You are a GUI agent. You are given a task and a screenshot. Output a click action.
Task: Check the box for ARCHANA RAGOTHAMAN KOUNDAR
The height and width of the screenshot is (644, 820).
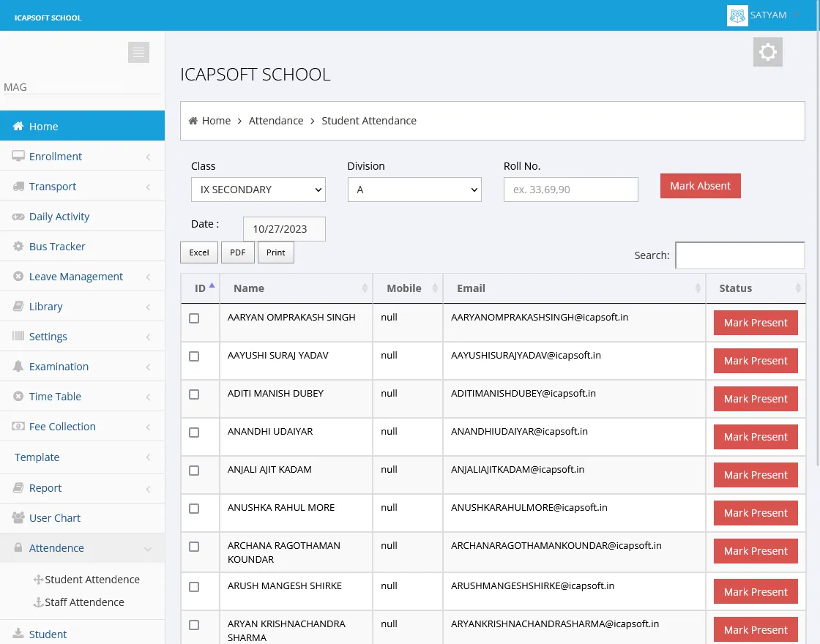coord(194,547)
